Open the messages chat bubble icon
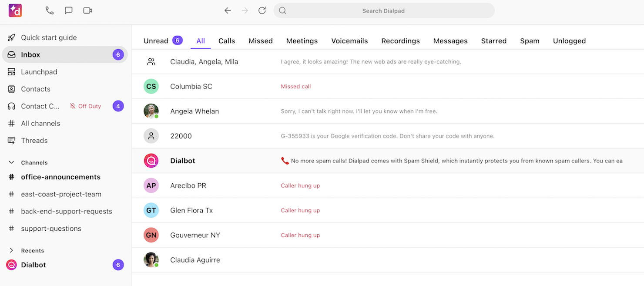 click(x=68, y=10)
